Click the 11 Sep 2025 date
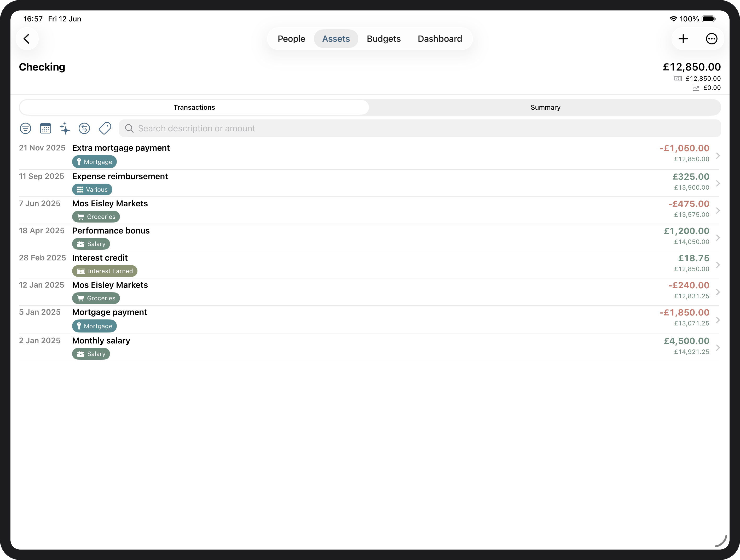This screenshot has width=740, height=560. (42, 176)
